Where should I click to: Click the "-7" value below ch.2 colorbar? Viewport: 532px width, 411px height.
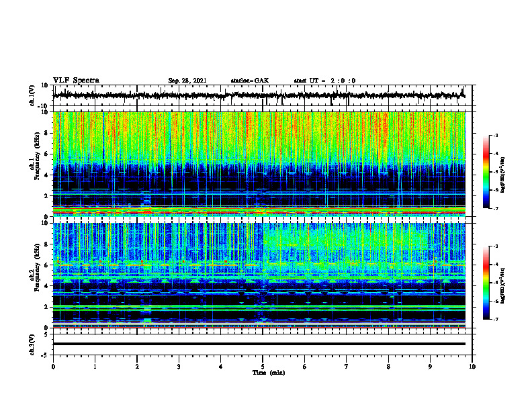tap(496, 319)
